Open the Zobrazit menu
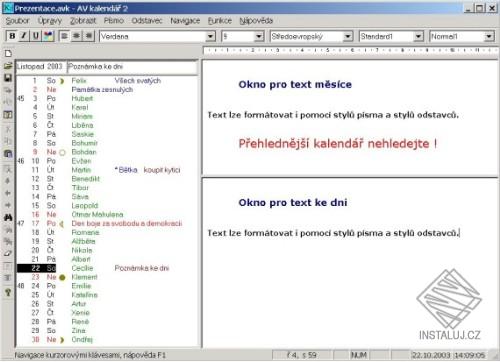The width and height of the screenshot is (500, 362). (83, 21)
